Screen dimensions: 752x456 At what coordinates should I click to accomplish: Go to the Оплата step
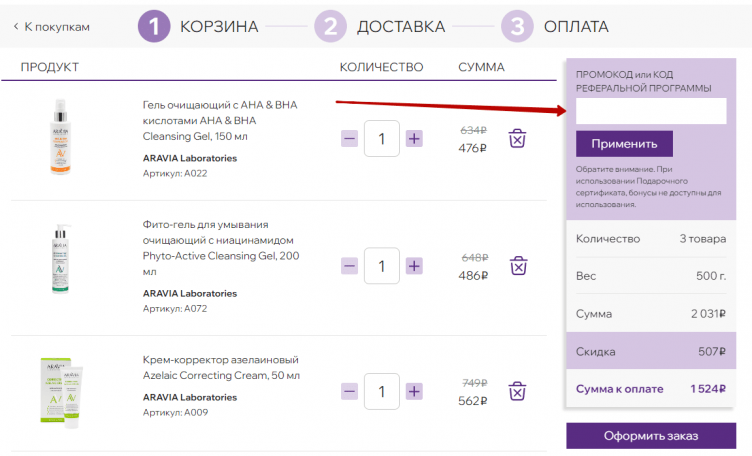coord(555,26)
